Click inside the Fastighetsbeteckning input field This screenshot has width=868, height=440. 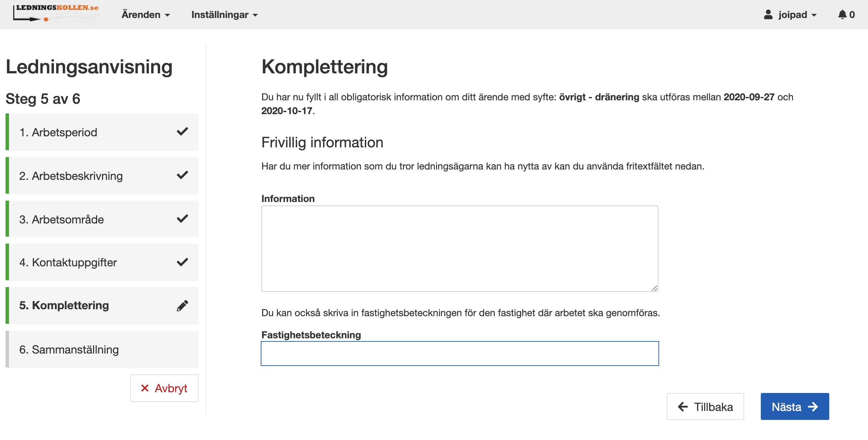460,353
